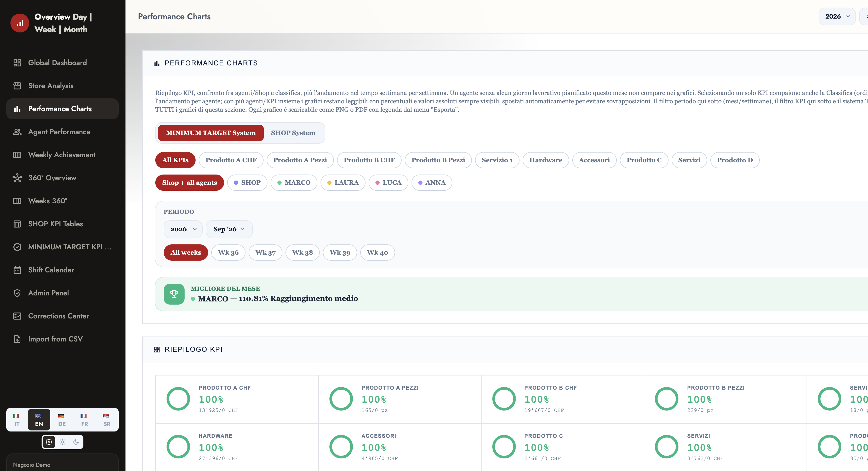The width and height of the screenshot is (868, 471).
Task: Switch to dark theme moon icon
Action: coord(76,442)
